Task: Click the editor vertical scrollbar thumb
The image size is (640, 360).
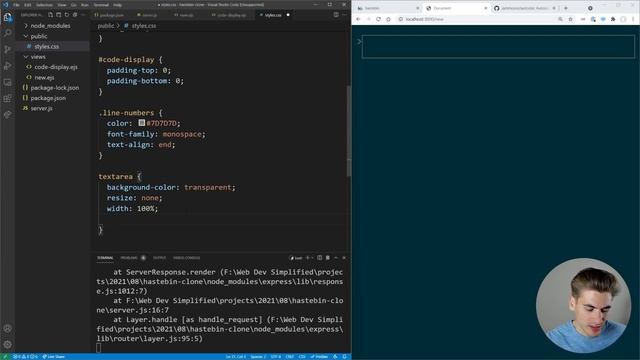Action: pos(349,131)
